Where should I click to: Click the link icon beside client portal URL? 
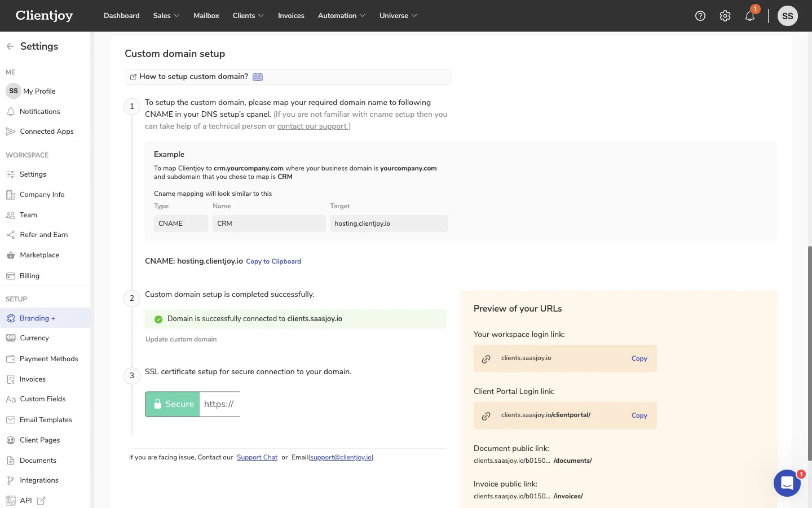tap(486, 416)
